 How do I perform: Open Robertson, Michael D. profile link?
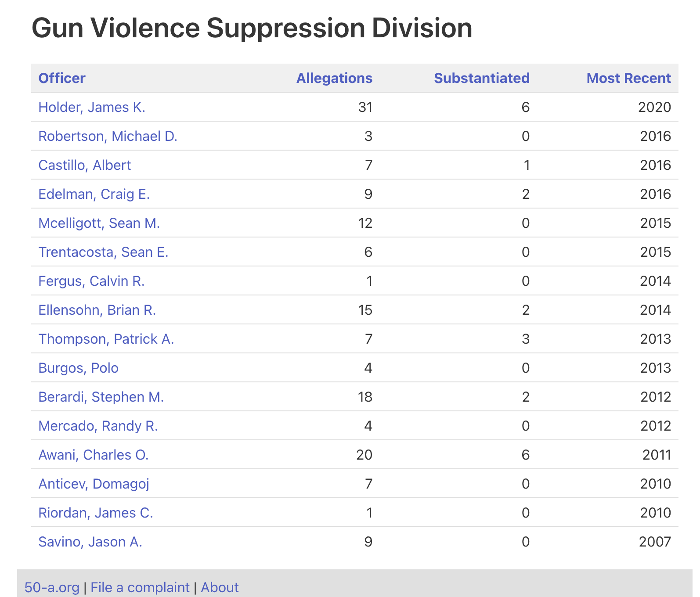pyautogui.click(x=108, y=136)
